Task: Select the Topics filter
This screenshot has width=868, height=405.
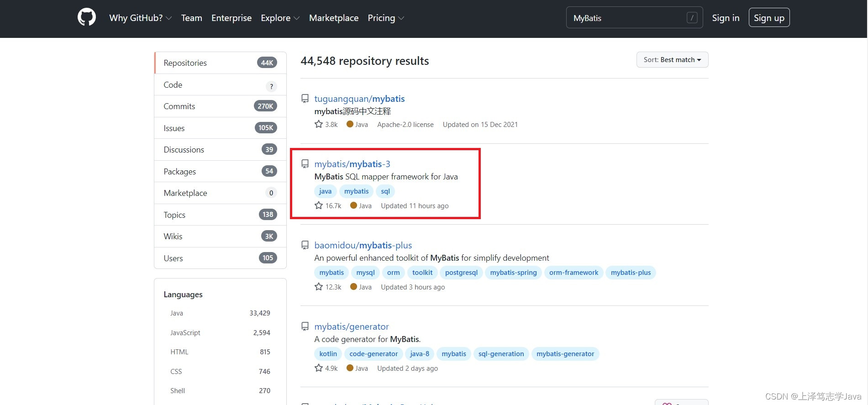Action: 220,215
